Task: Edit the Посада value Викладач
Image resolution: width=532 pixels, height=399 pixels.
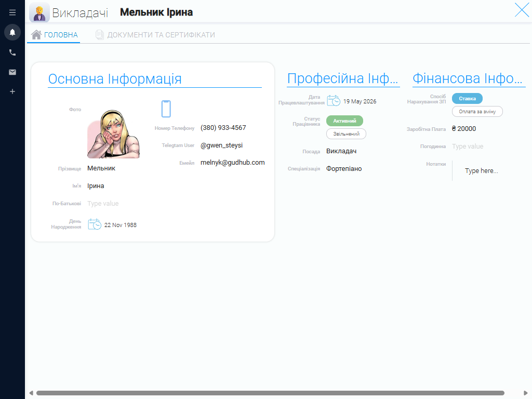Action: point(341,151)
